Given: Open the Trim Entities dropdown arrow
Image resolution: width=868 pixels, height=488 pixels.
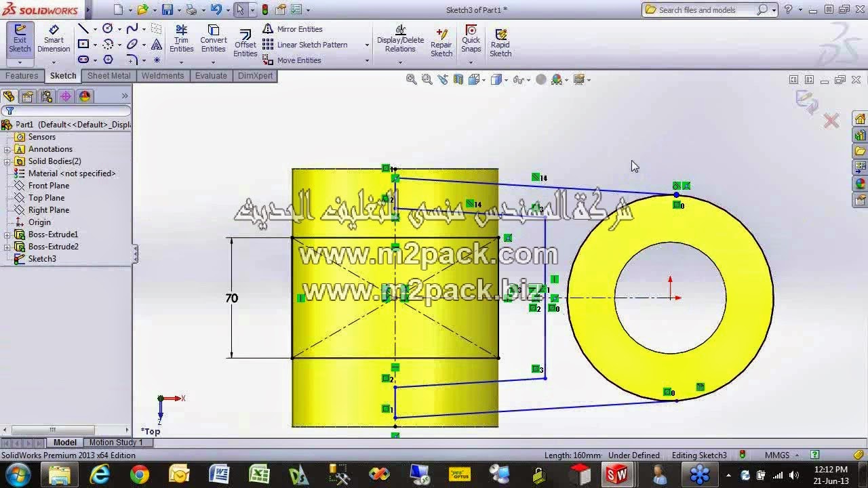Looking at the screenshot, I should point(181,62).
